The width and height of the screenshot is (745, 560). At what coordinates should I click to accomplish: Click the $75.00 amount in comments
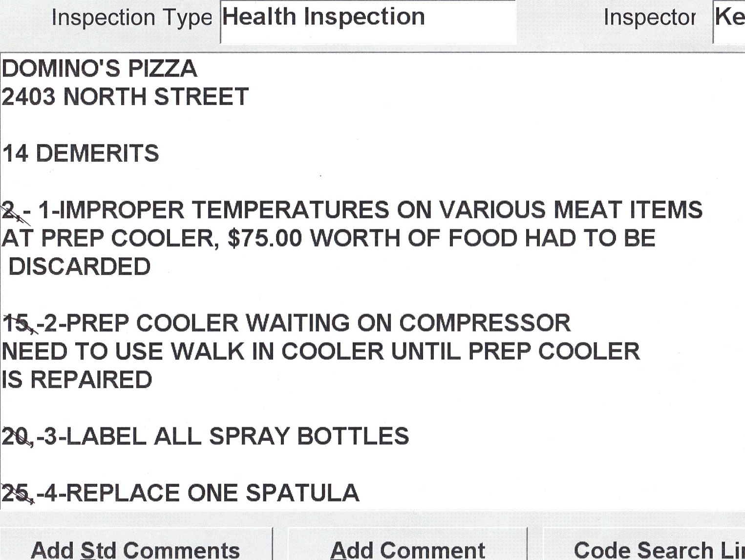tap(265, 238)
